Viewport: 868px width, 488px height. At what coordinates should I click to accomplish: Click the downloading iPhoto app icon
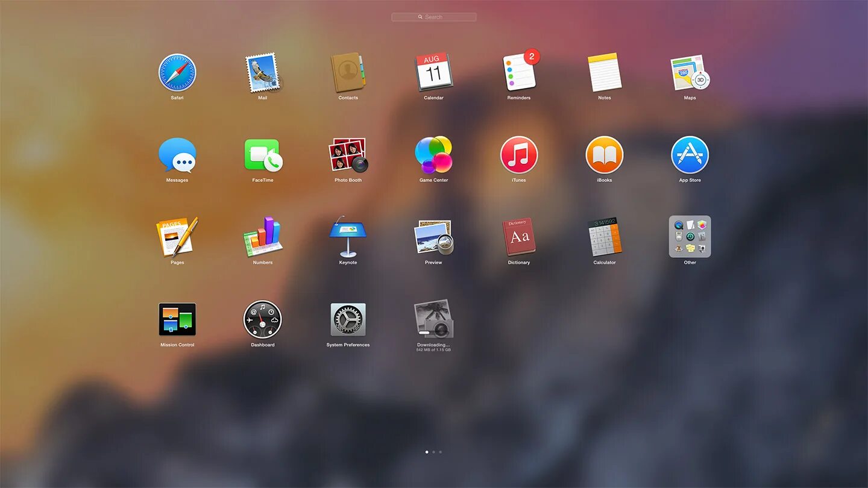(433, 319)
